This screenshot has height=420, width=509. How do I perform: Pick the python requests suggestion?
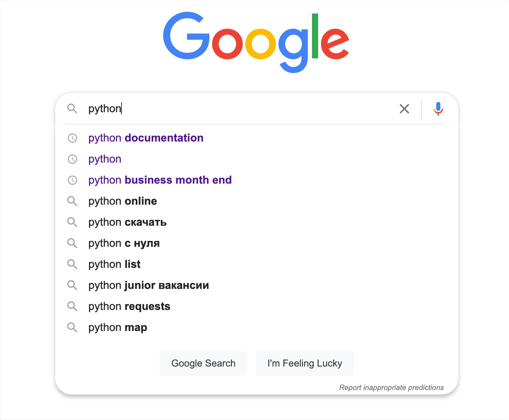(x=129, y=306)
